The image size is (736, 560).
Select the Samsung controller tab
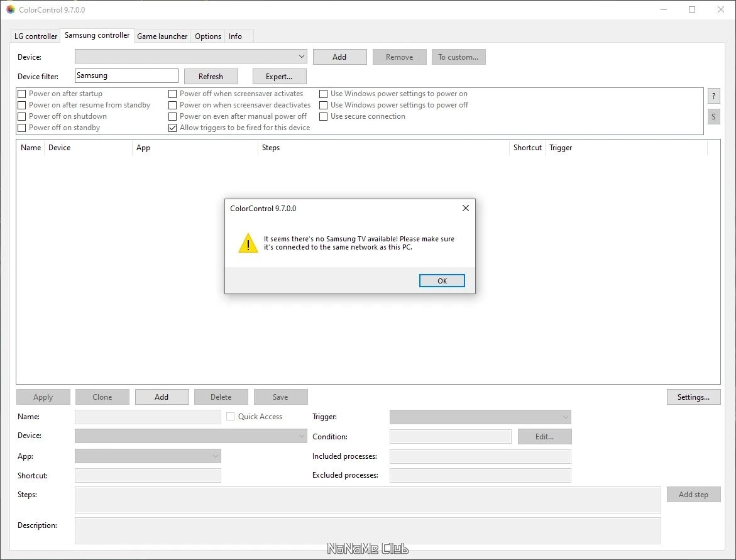click(97, 35)
